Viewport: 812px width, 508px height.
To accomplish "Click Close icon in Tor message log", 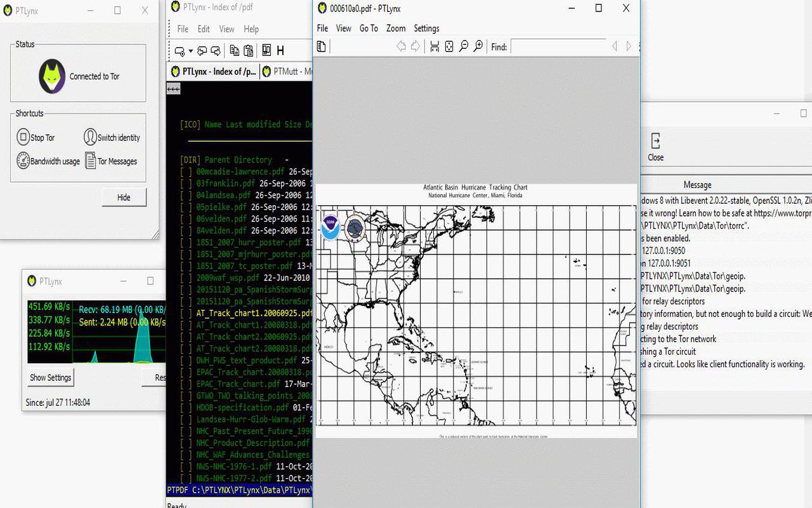I will pos(655,147).
